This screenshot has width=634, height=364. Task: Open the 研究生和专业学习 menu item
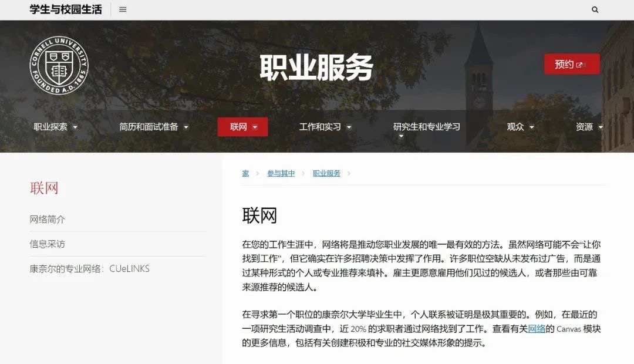(x=427, y=127)
